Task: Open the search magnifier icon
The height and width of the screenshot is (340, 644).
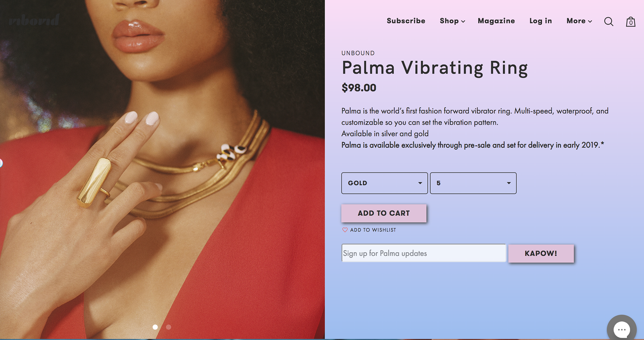Action: 608,22
